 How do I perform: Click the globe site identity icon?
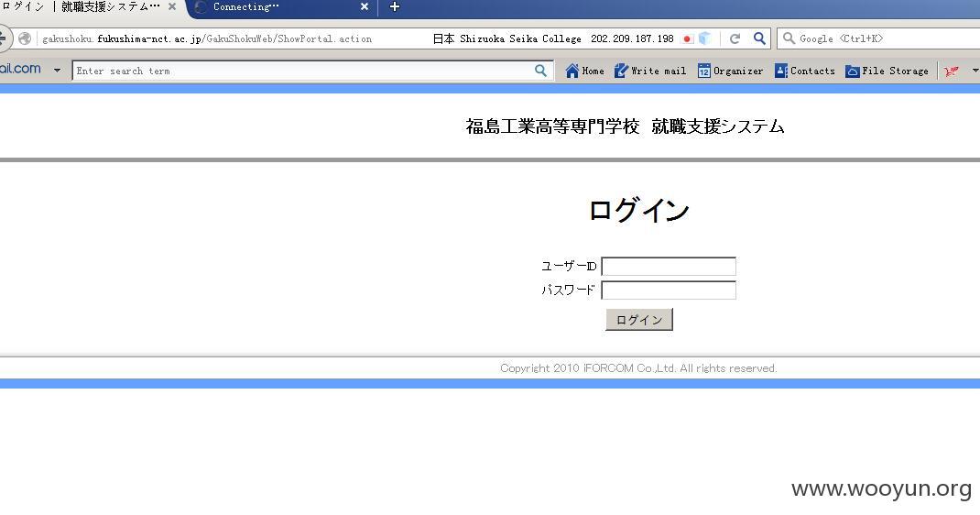[25, 38]
